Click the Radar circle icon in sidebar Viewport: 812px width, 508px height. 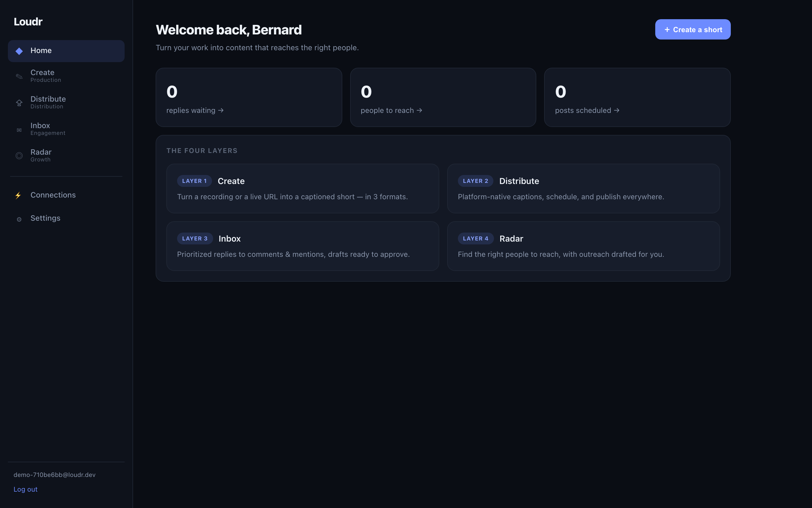pos(19,156)
